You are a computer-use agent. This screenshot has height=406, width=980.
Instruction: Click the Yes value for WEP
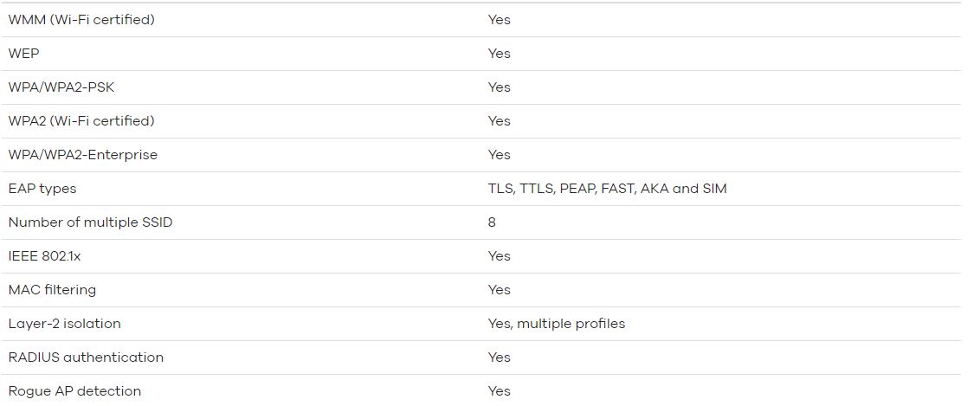[500, 54]
